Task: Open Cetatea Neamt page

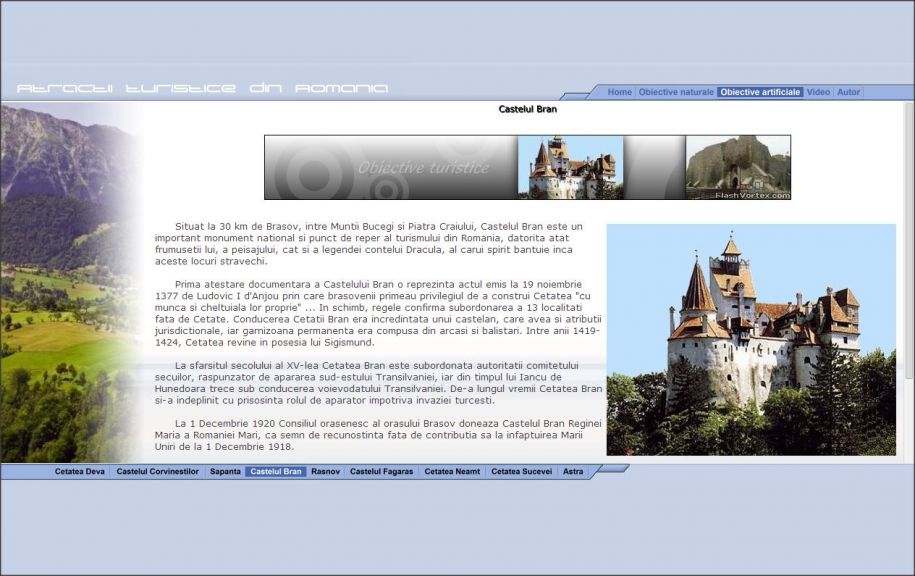Action: pos(452,471)
